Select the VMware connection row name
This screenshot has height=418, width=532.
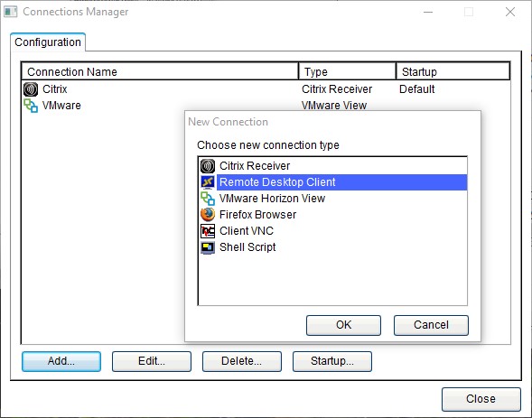click(x=61, y=106)
